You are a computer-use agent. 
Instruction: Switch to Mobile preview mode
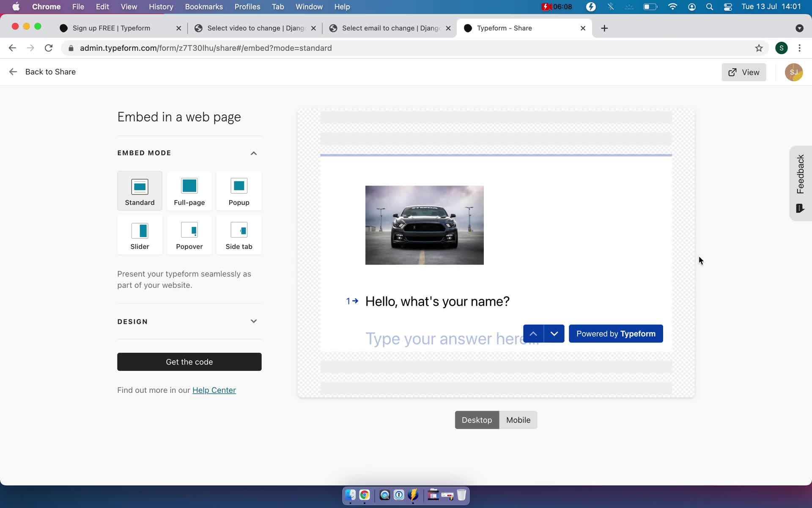[x=517, y=420]
